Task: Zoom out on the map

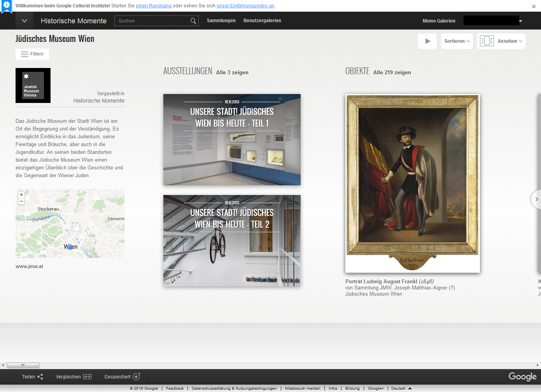Action: [x=21, y=201]
